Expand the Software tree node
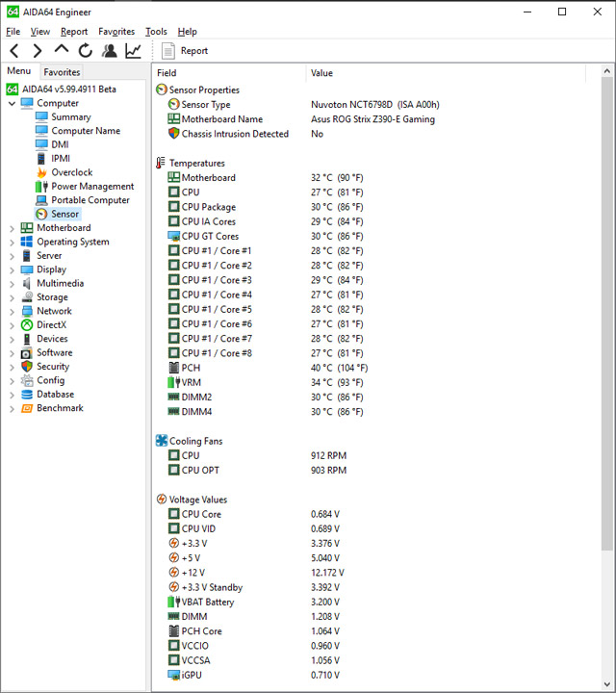Viewport: 616px width, 693px height. (12, 353)
